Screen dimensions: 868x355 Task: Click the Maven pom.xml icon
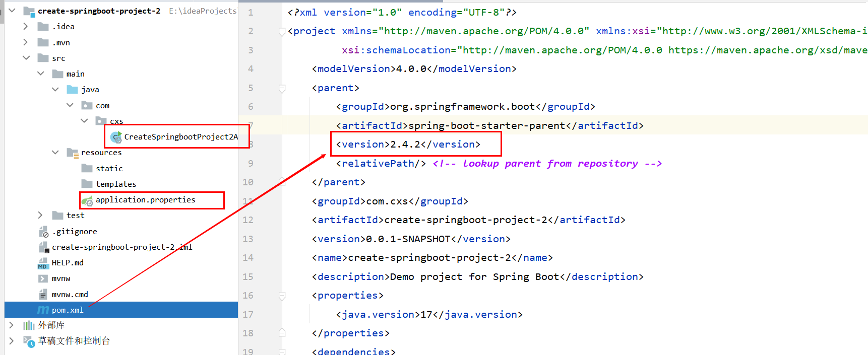[x=43, y=310]
